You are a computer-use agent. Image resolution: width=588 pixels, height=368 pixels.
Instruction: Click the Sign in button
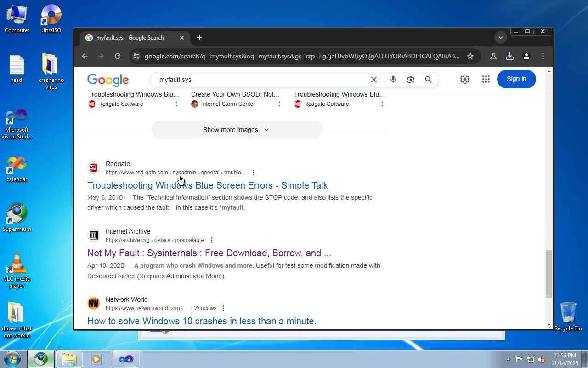[x=516, y=79]
